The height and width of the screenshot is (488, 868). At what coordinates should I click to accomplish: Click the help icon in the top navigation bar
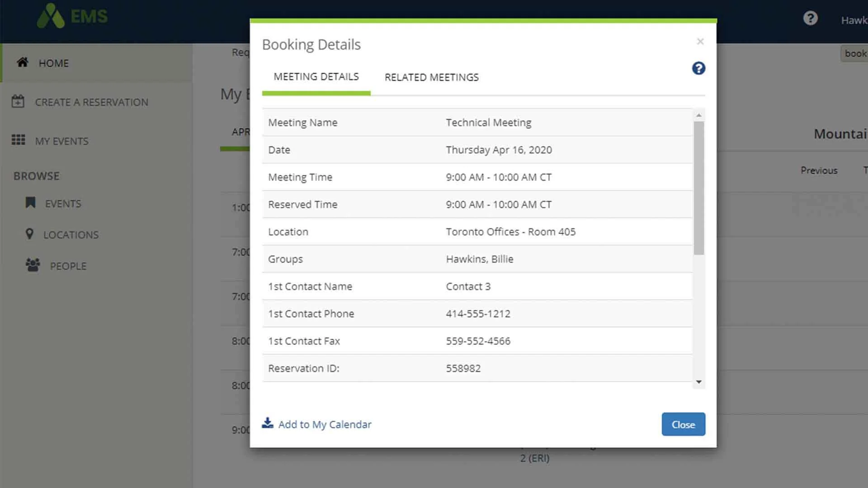[810, 18]
